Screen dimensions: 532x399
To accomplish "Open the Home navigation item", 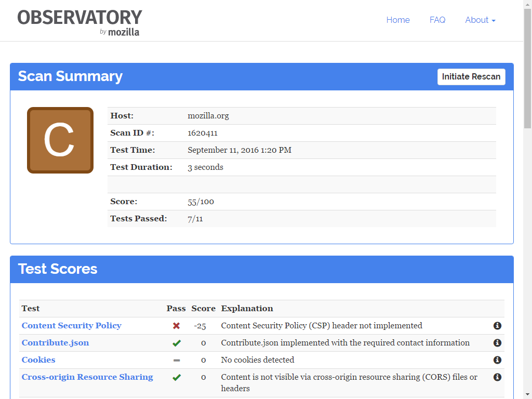I will (x=398, y=20).
